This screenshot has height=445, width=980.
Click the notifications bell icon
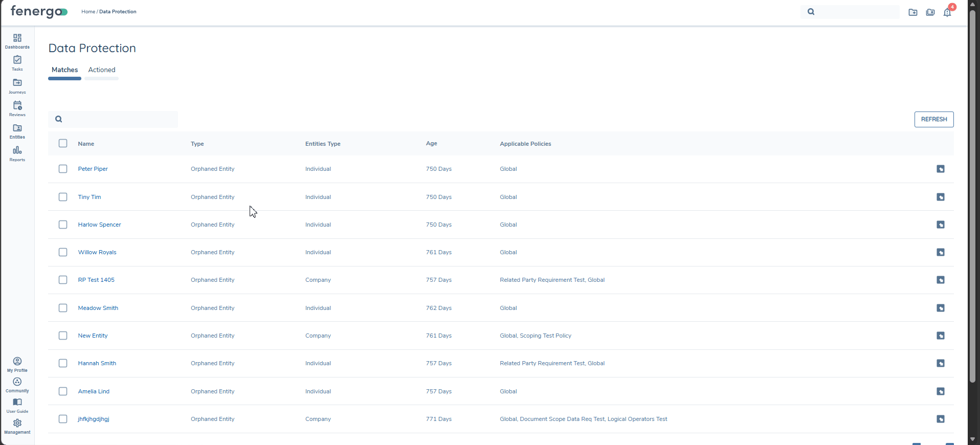point(947,12)
